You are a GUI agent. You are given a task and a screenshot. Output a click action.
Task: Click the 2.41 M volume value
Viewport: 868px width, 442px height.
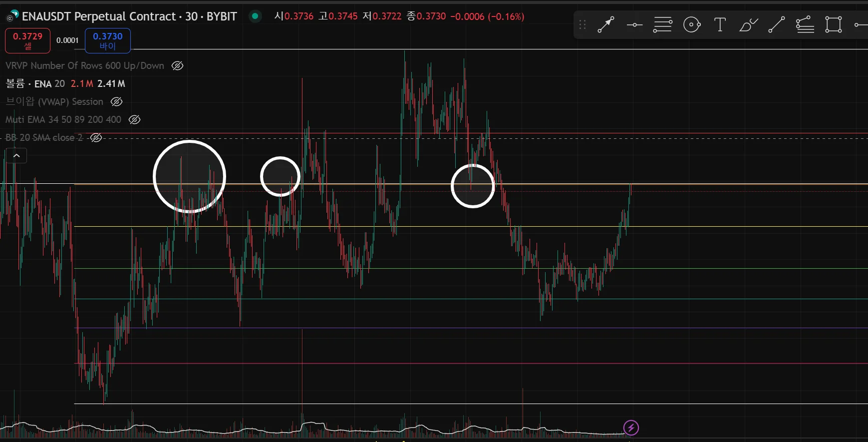[111, 83]
